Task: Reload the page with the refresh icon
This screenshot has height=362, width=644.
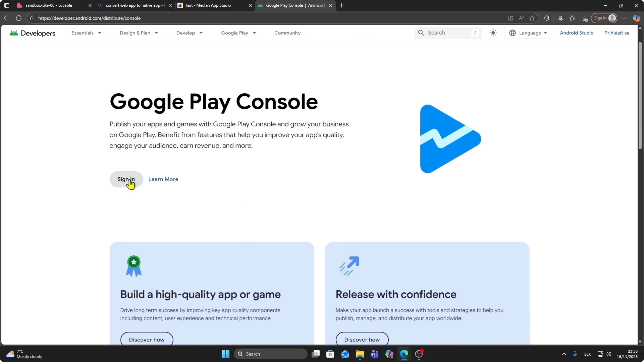Action: (19, 18)
